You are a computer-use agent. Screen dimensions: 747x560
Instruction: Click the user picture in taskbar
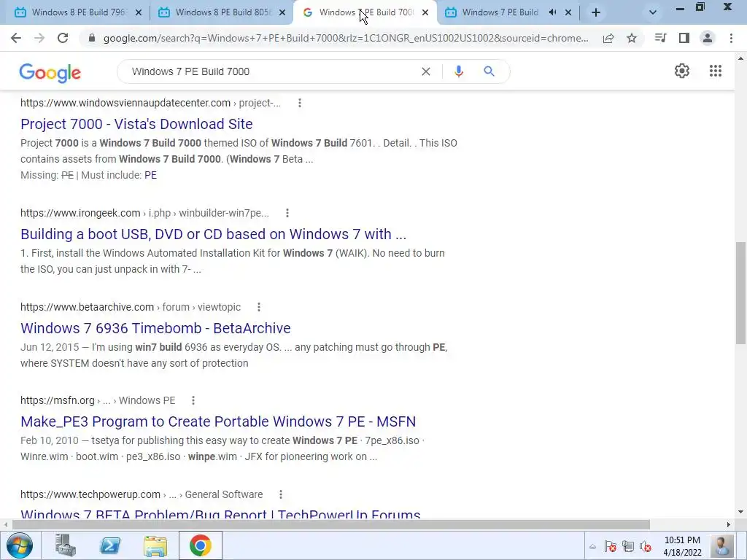click(721, 546)
